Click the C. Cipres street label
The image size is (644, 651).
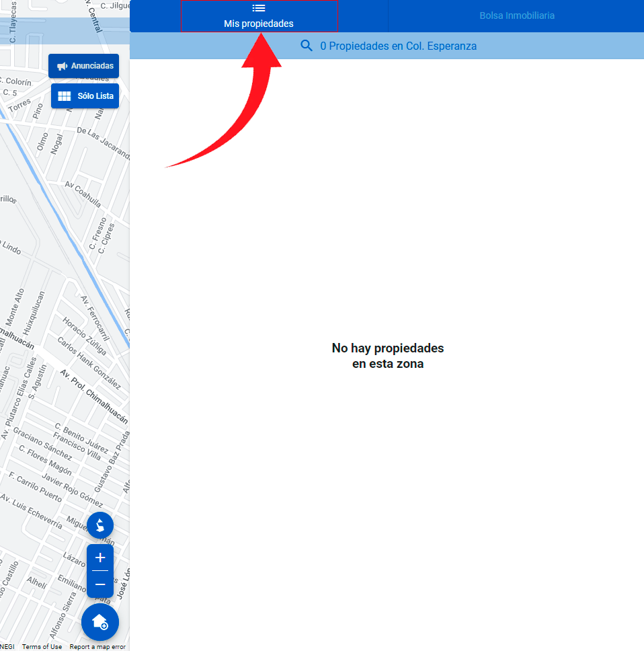pos(106,238)
